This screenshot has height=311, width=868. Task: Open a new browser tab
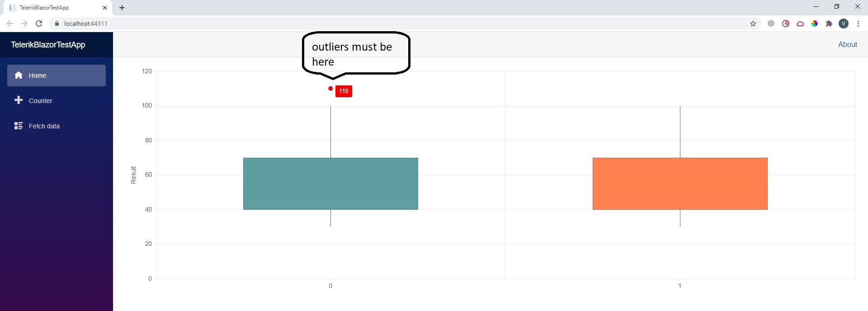click(122, 8)
